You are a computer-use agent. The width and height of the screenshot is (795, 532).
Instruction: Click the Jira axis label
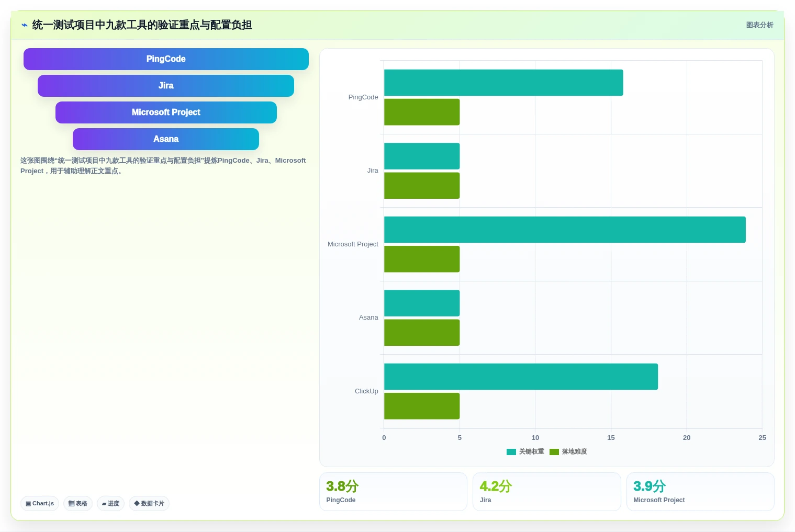pos(373,171)
